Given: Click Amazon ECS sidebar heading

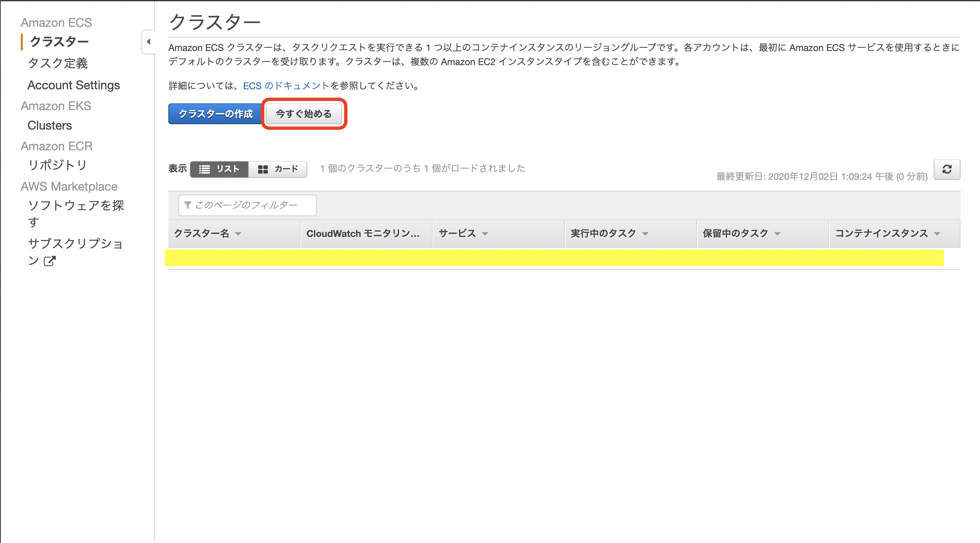Looking at the screenshot, I should pyautogui.click(x=56, y=23).
